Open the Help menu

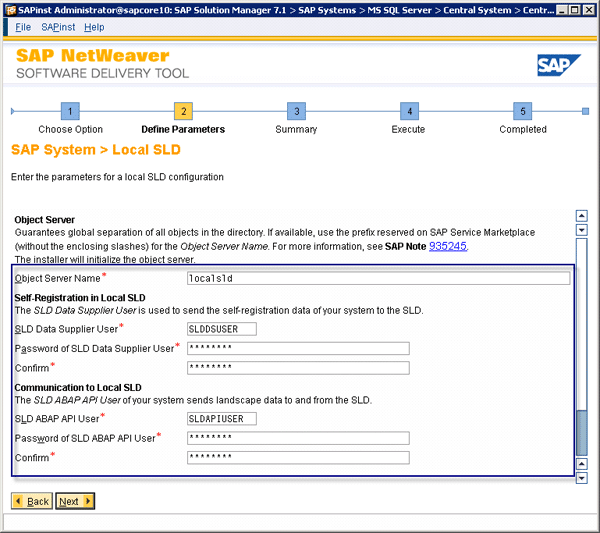[94, 27]
